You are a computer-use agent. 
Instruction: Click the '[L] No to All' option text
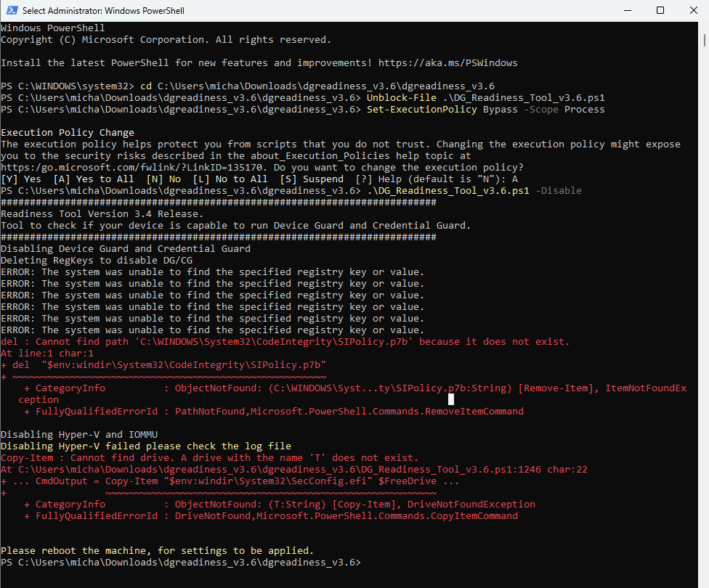[230, 179]
